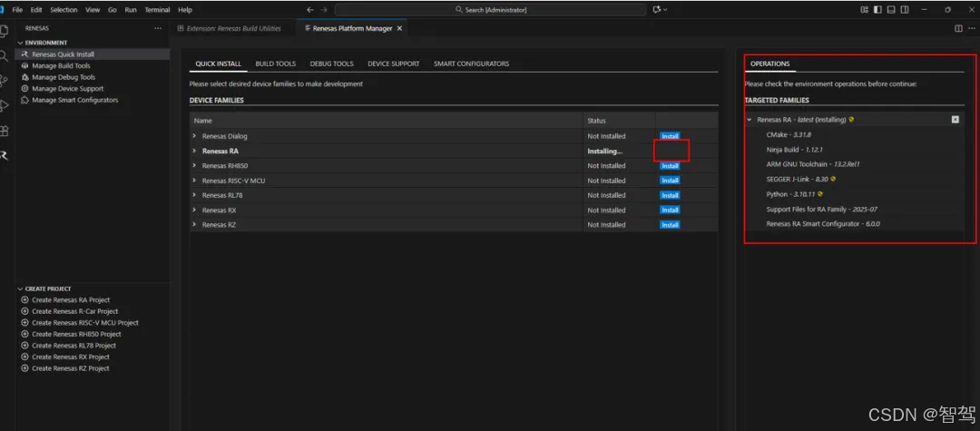Toggle the bottom panel visibility

click(891, 10)
